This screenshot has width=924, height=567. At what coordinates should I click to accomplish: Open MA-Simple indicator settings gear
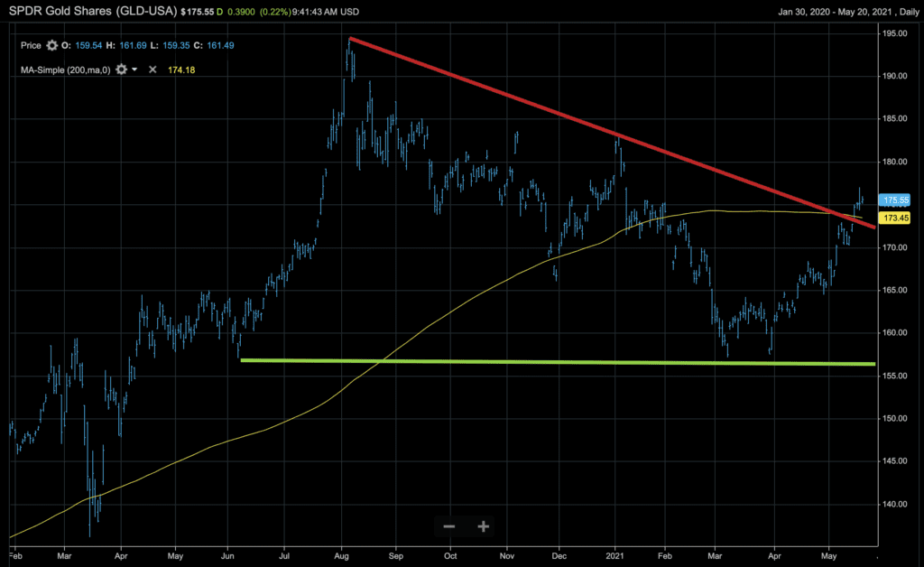click(x=121, y=69)
